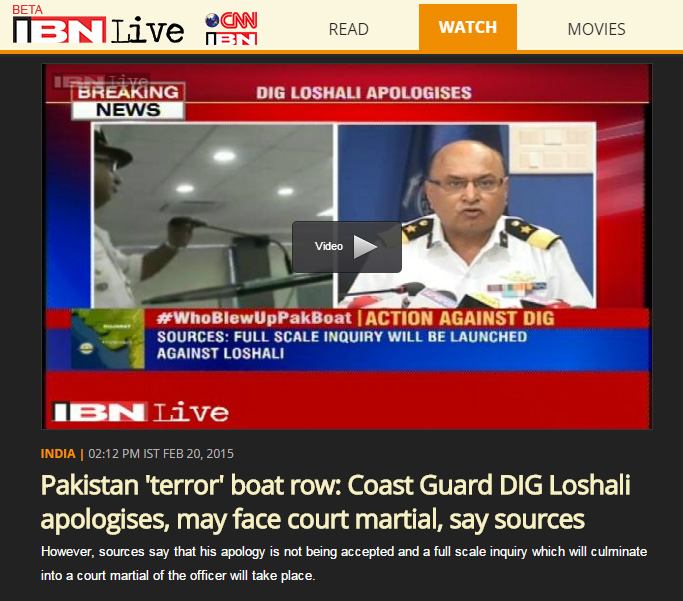This screenshot has height=601, width=683.
Task: Click the DIG LOSHALI APOLOGISES title banner
Action: point(364,93)
